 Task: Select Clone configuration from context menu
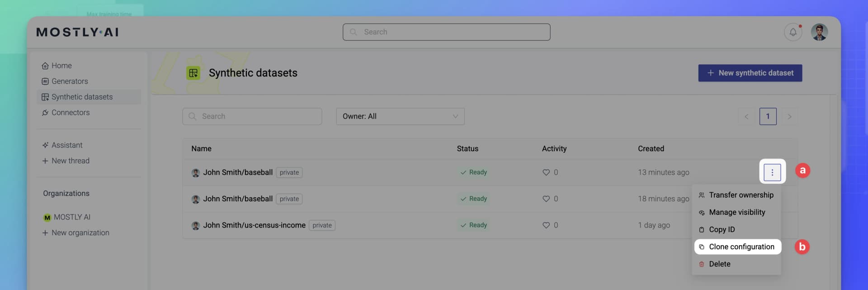[x=741, y=247]
